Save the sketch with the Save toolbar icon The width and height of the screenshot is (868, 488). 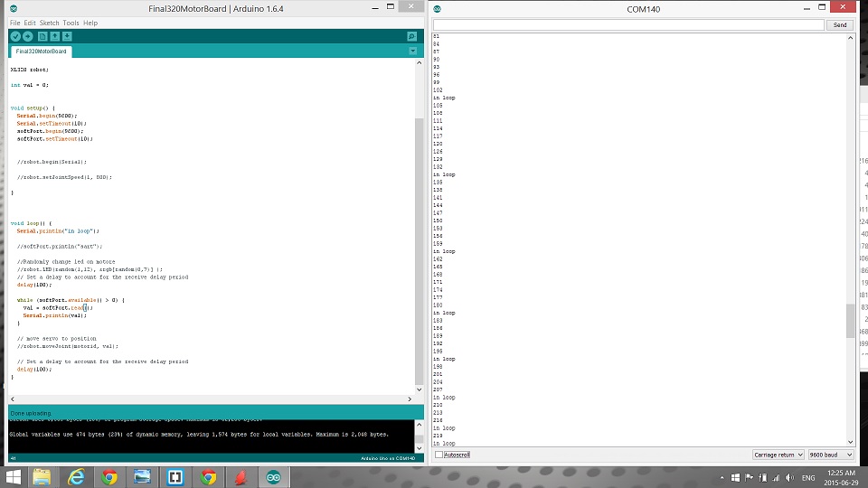67,36
